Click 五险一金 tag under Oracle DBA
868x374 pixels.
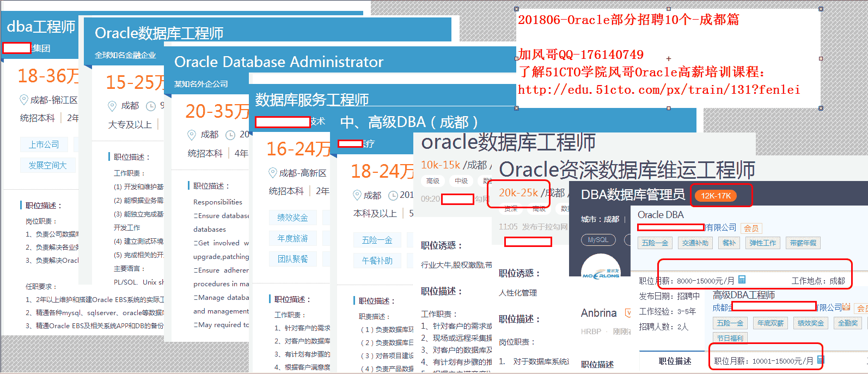tap(655, 243)
